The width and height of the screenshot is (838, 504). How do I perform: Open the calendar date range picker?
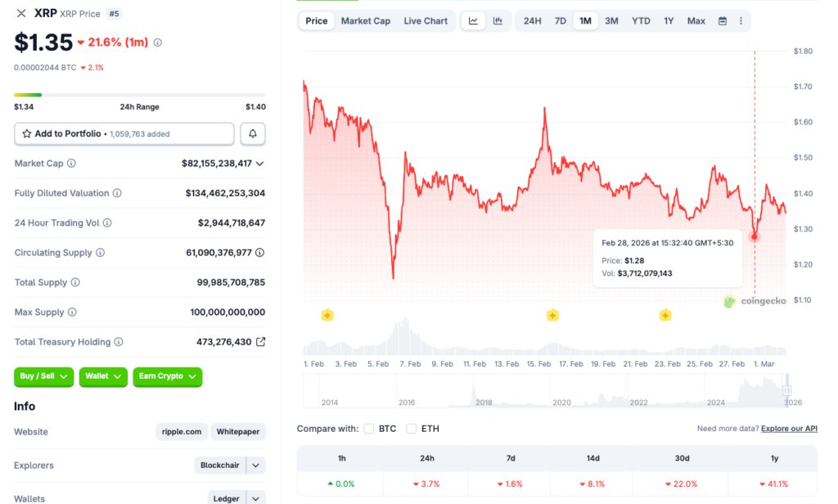click(x=722, y=21)
